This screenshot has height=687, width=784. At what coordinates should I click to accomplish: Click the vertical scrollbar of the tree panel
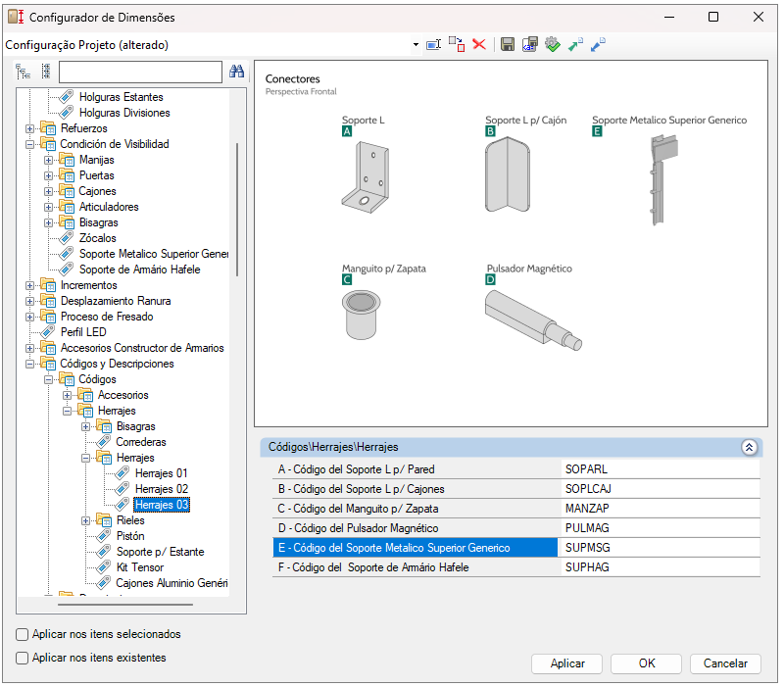237,210
